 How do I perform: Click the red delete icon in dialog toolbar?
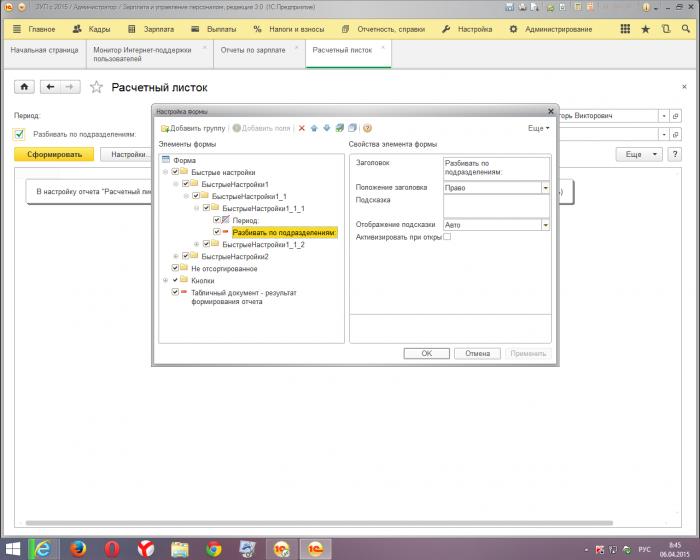coord(302,129)
